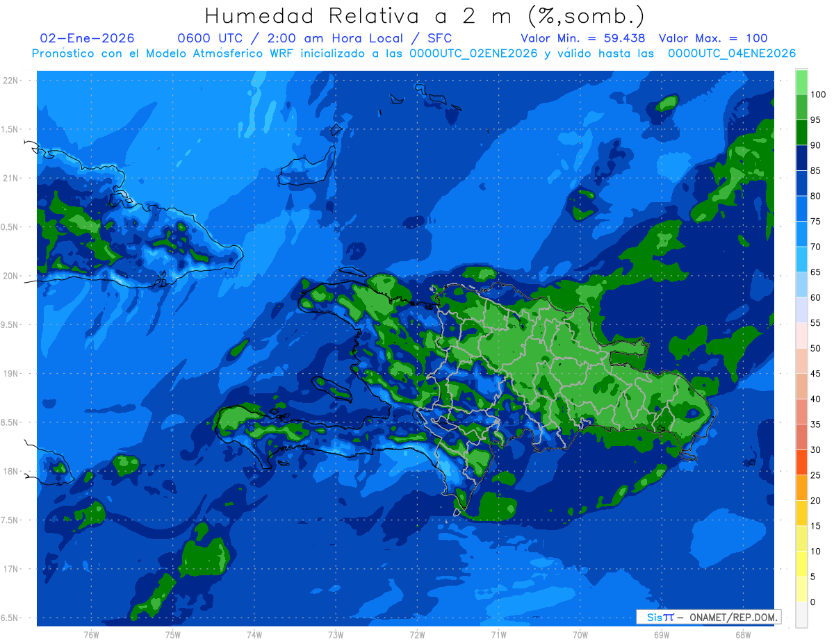This screenshot has width=834, height=644.
Task: Click the latitude label '17N'
Action: point(10,569)
